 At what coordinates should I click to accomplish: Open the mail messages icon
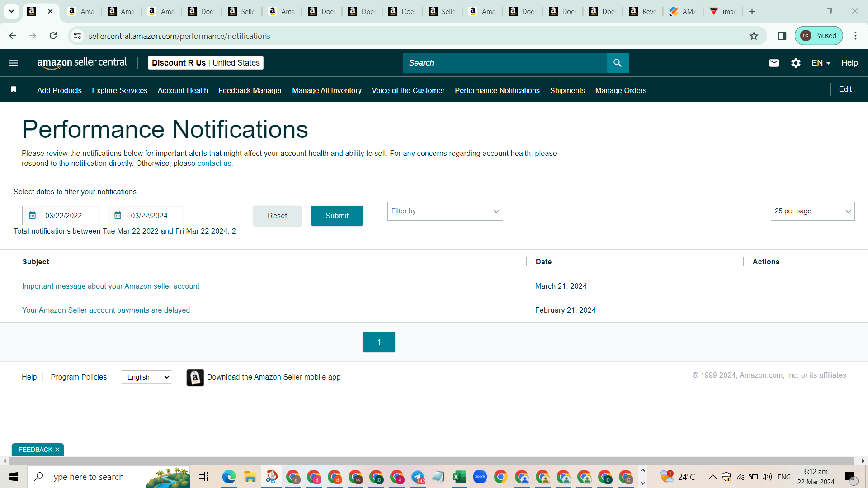point(774,63)
